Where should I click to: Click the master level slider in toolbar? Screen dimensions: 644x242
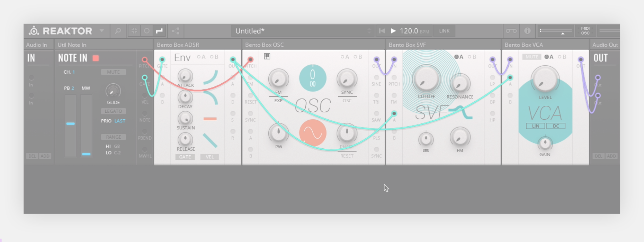pyautogui.click(x=555, y=31)
